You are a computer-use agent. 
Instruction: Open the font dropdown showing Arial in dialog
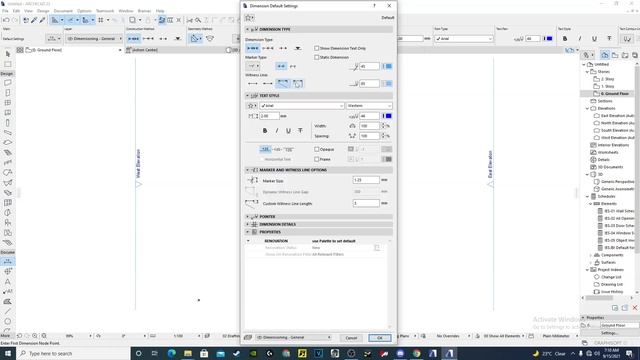(302, 106)
